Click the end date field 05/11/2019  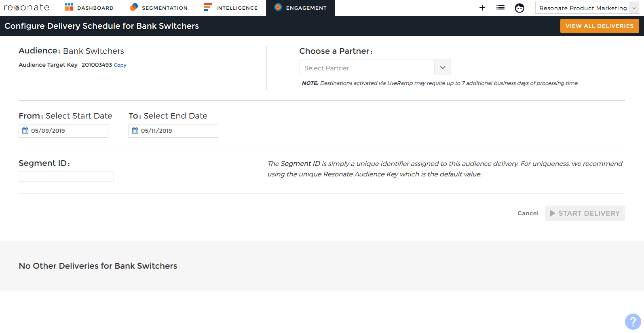[x=173, y=131]
